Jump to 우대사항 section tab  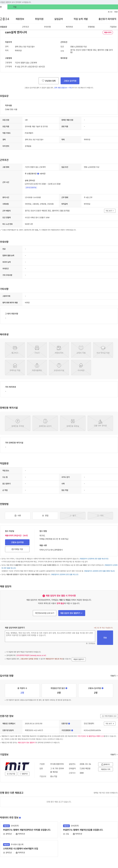(x=47, y=27)
